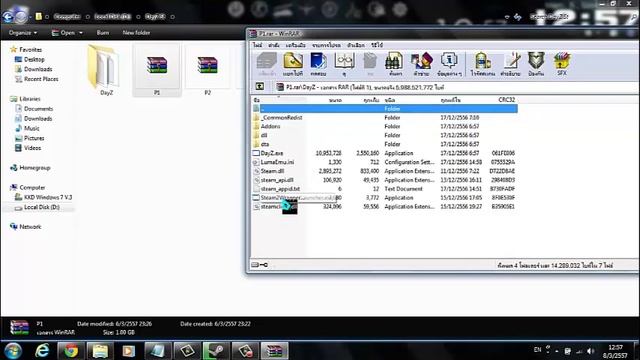Click the Comment (pencil) toolbar icon
Screen dimensions: 640x360
(510, 64)
